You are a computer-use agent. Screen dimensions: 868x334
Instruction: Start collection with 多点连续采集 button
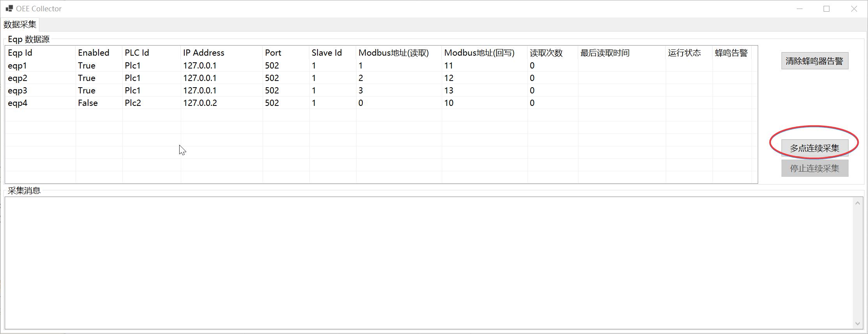point(814,148)
